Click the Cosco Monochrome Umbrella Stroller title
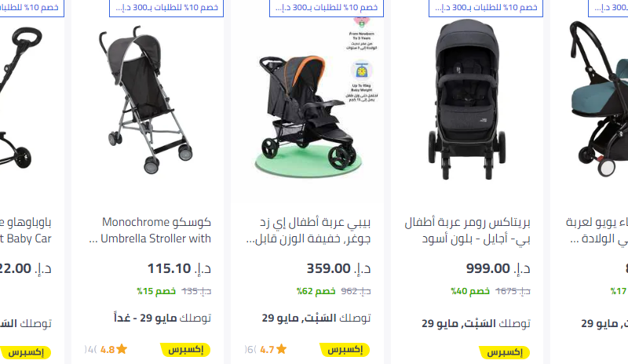The image size is (628, 364). pyautogui.click(x=150, y=231)
